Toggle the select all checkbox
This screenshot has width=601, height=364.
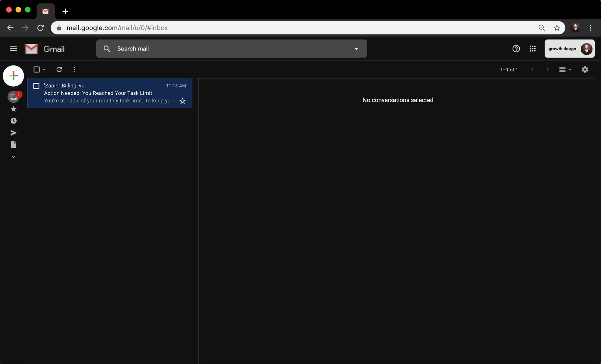[x=36, y=70]
